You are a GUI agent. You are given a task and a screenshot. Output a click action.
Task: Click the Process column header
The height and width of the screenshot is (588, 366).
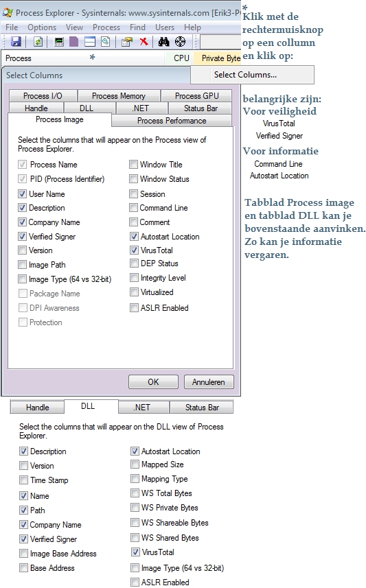pos(83,58)
